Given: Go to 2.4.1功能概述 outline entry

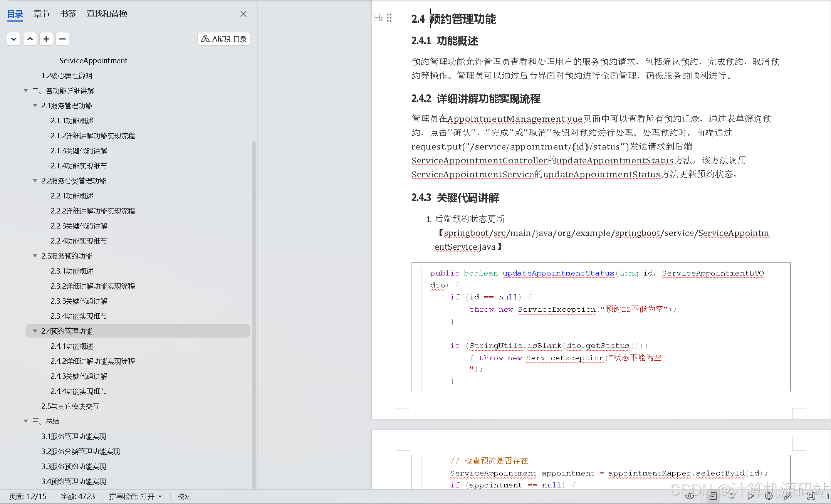Looking at the screenshot, I should point(72,346).
